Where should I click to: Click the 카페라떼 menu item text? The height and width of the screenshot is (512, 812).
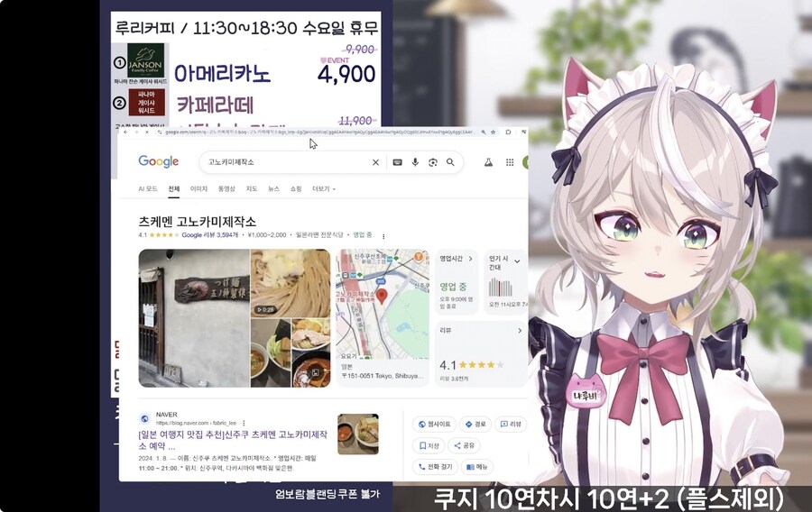click(215, 105)
